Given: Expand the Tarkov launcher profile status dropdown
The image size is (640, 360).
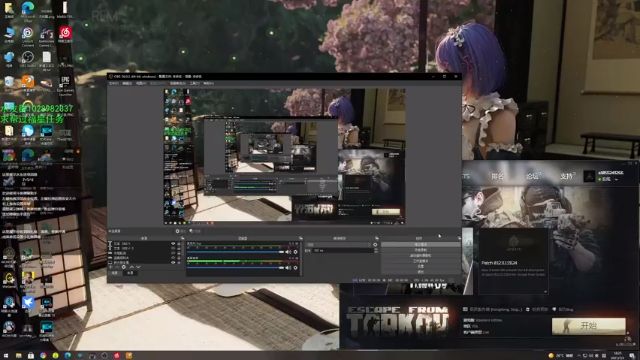Looking at the screenshot, I should point(616,180).
